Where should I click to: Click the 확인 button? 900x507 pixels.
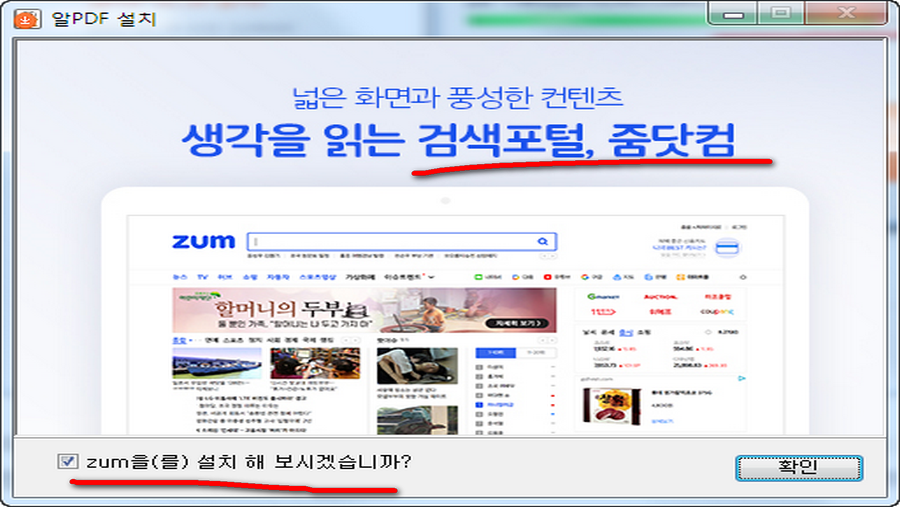[x=798, y=468]
